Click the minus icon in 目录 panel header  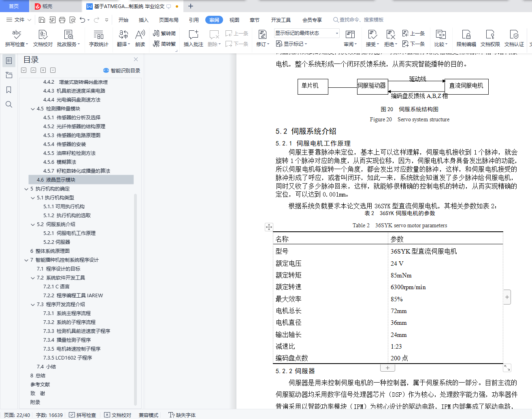pyautogui.click(x=53, y=70)
